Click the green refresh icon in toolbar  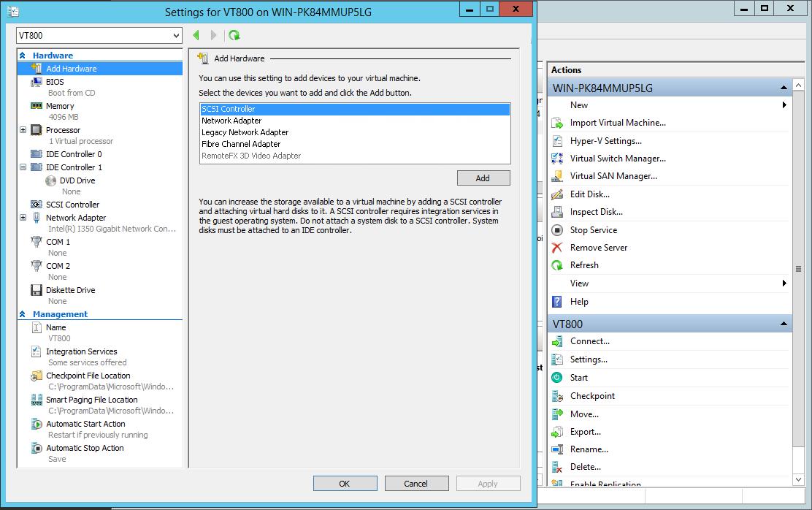tap(234, 35)
